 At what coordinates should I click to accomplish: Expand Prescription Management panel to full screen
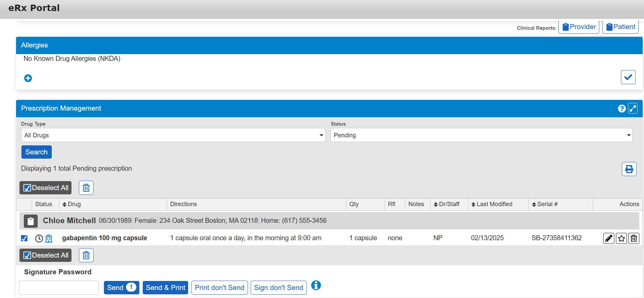pyautogui.click(x=633, y=109)
